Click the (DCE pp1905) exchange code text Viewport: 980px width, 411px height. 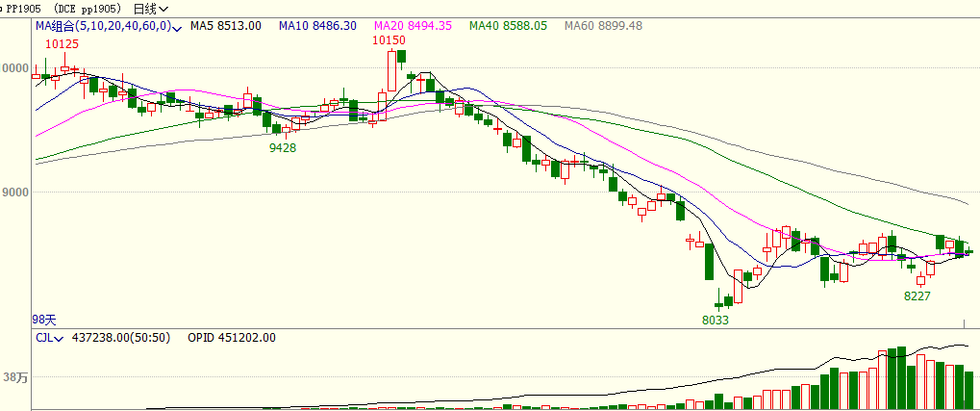pos(87,9)
